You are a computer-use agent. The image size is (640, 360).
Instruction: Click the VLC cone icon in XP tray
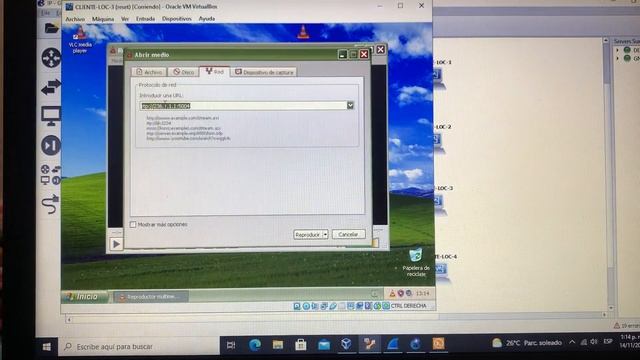pos(392,293)
